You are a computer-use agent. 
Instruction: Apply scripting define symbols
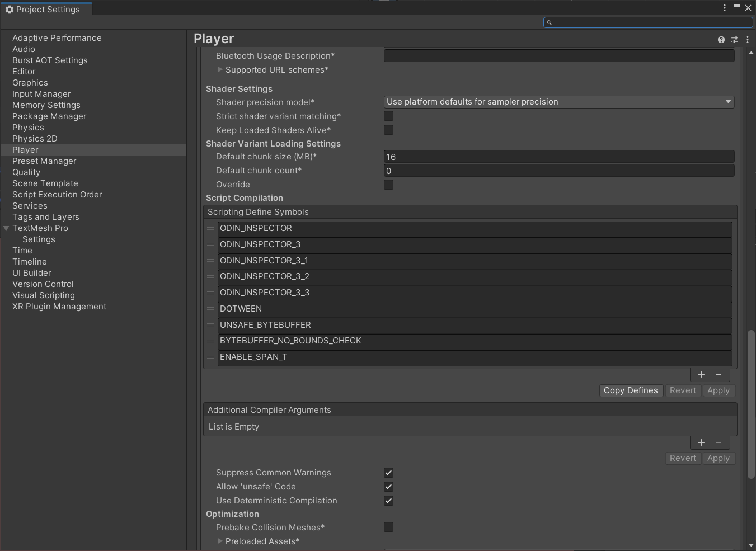click(719, 390)
